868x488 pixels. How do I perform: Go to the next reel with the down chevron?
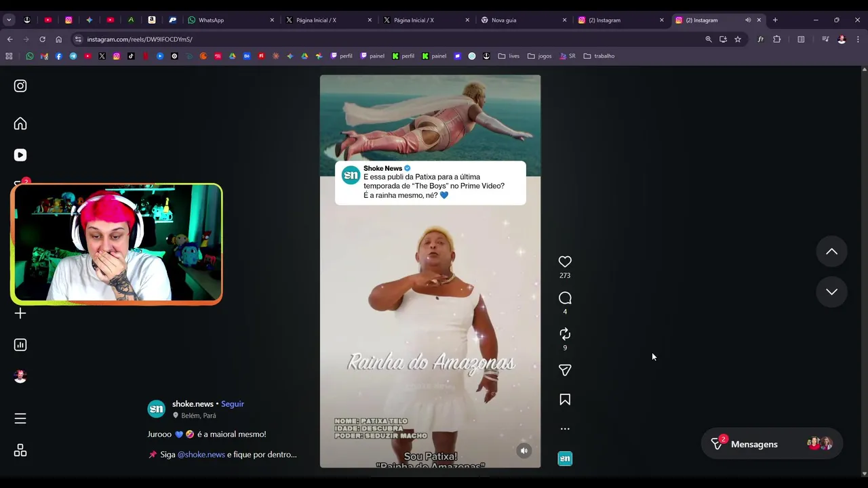(x=831, y=291)
